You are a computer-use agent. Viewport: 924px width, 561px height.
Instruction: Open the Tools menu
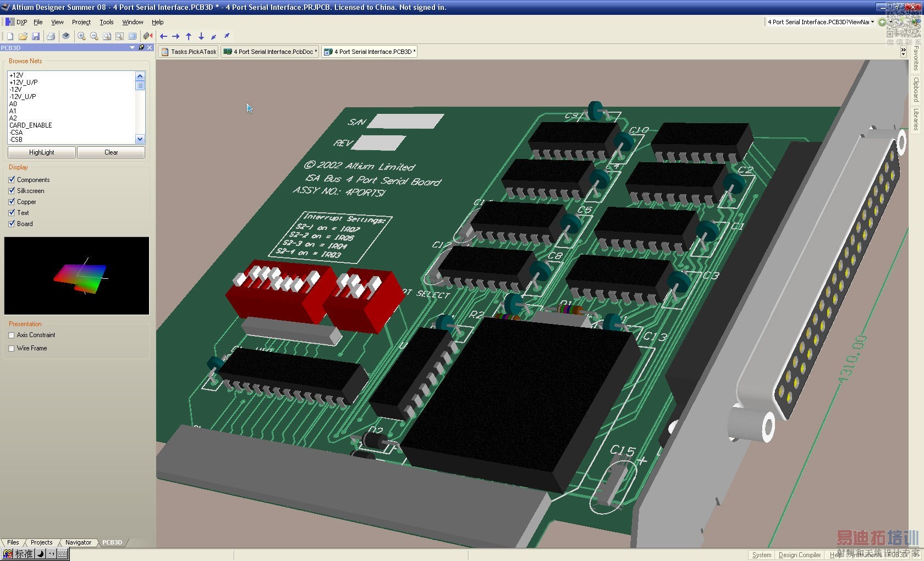(x=107, y=22)
